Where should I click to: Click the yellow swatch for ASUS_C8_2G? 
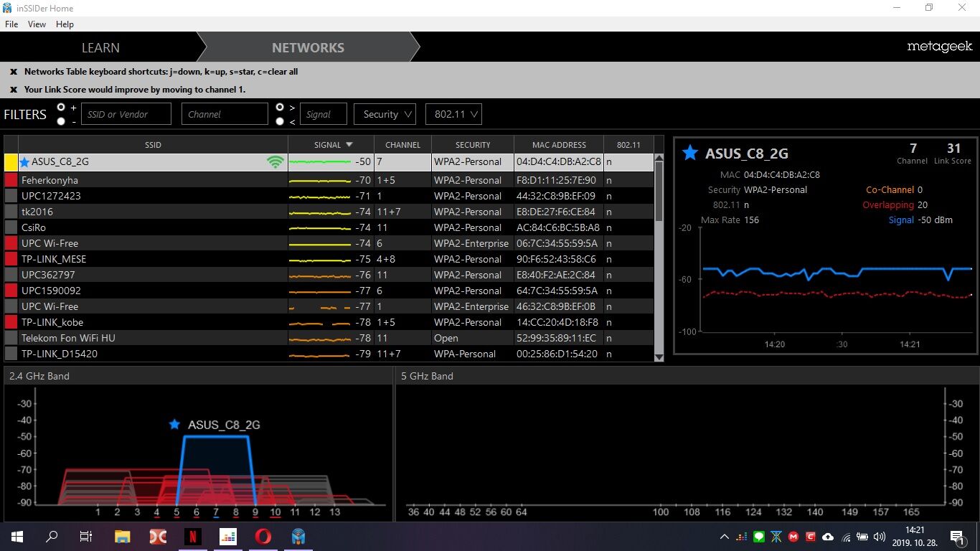click(11, 162)
